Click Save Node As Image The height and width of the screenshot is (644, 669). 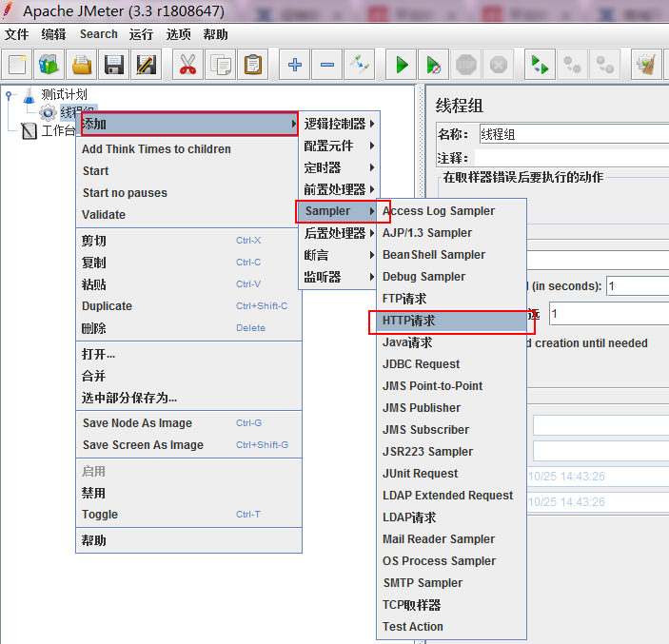(188, 423)
